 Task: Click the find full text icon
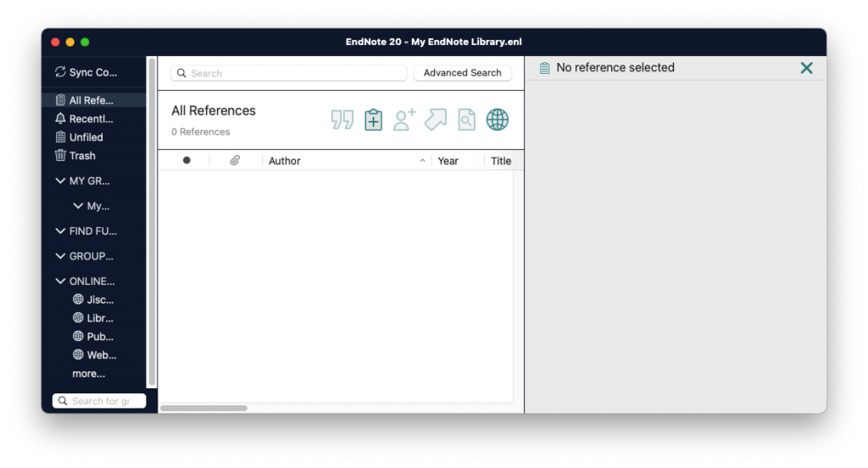(x=467, y=120)
